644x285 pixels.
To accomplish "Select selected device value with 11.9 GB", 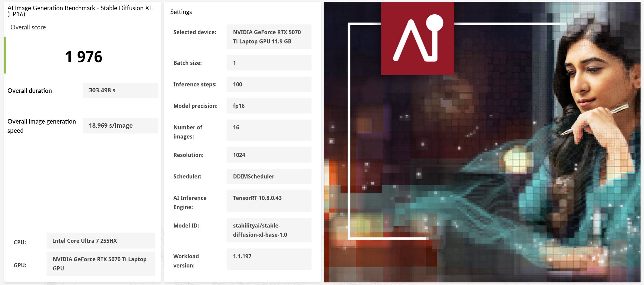I will (269, 37).
